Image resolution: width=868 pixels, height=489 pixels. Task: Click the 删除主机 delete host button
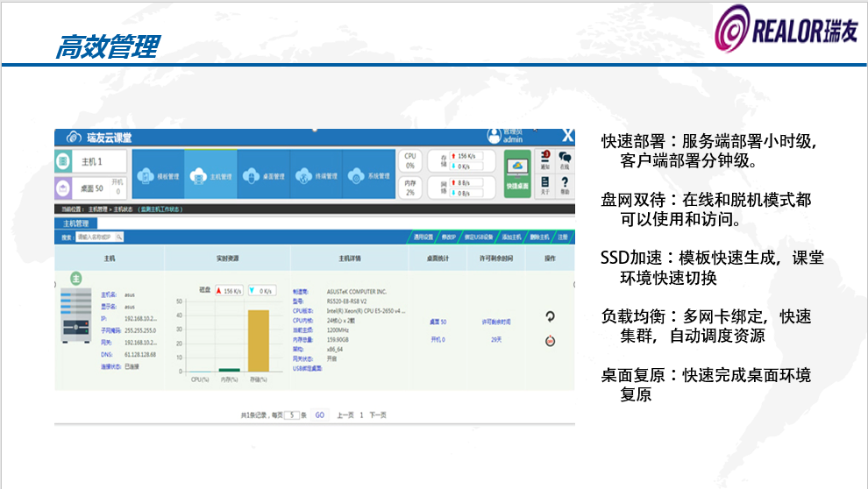click(x=538, y=237)
